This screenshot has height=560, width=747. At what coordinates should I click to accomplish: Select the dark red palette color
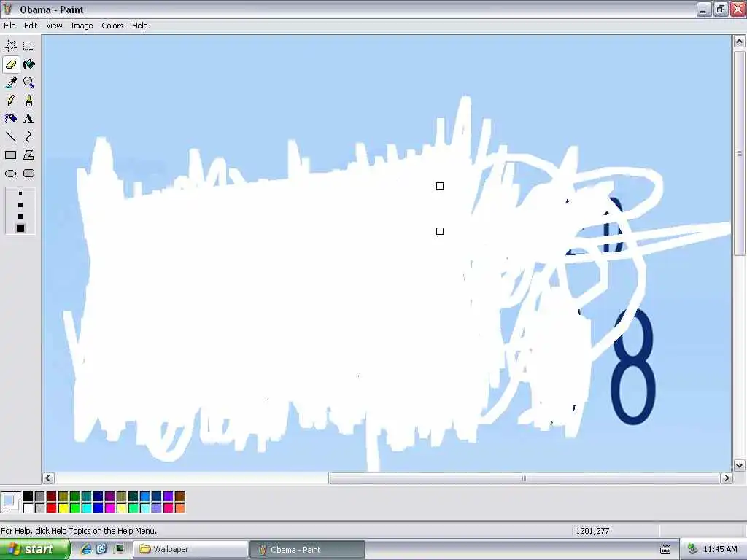tap(52, 496)
